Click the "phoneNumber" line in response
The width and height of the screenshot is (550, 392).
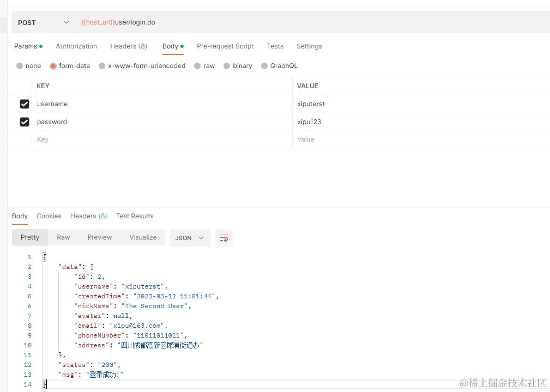click(131, 335)
